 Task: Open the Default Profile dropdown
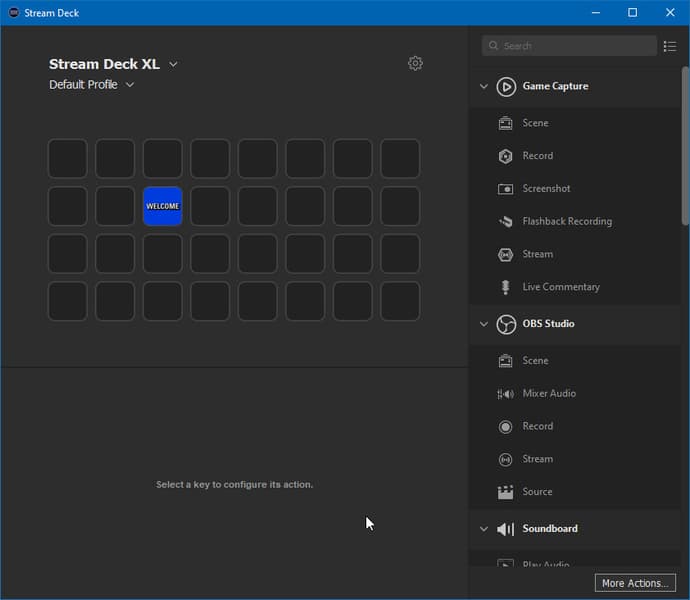130,85
